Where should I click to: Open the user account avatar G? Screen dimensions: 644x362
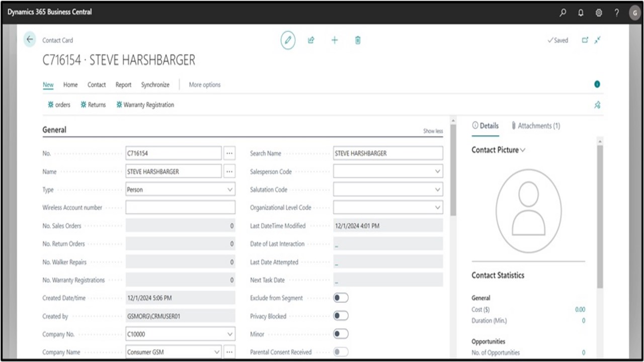[x=634, y=13]
